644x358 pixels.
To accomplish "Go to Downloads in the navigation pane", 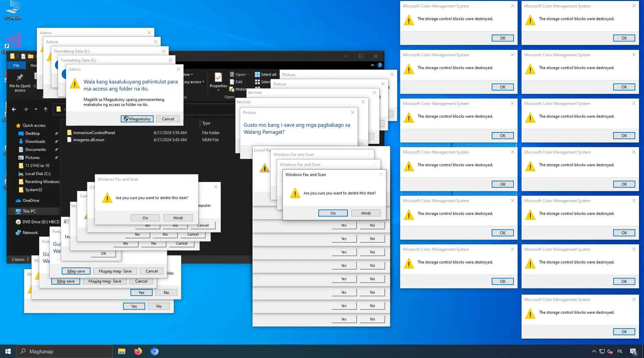I will (35, 141).
